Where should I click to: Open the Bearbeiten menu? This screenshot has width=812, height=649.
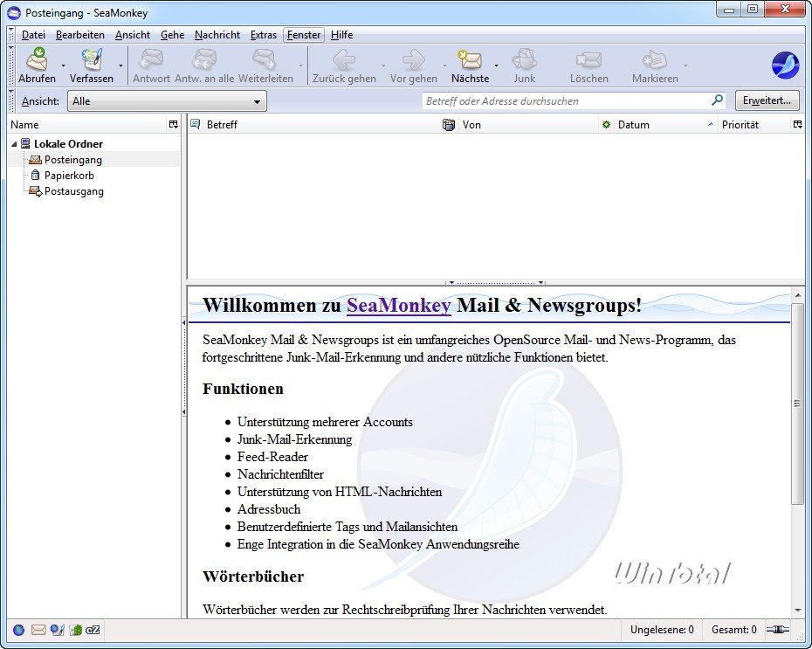click(x=80, y=35)
